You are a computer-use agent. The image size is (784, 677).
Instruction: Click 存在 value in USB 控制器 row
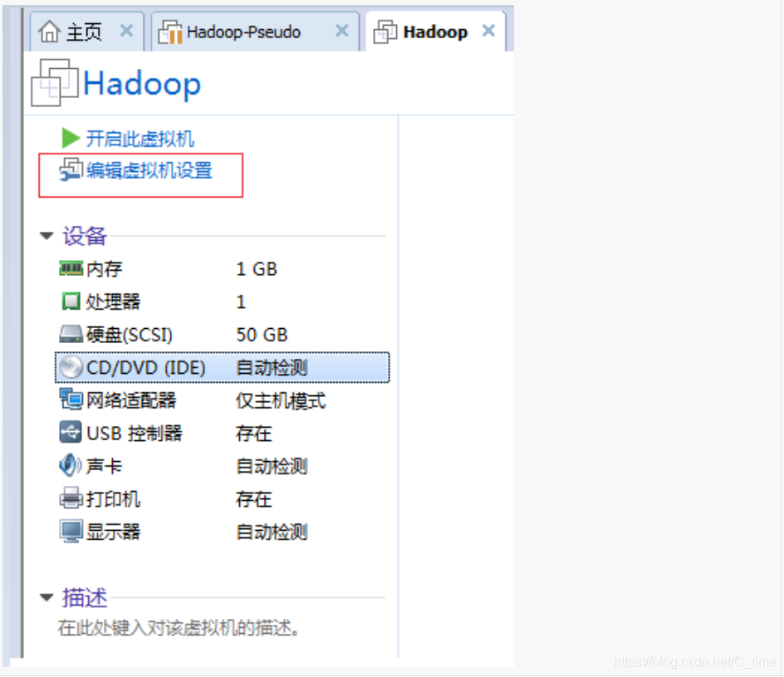[253, 434]
